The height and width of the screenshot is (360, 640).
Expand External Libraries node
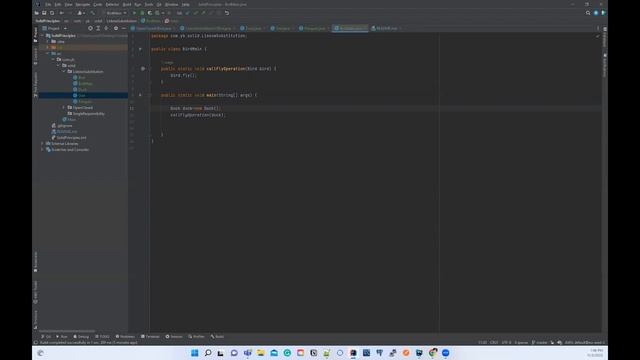pos(42,144)
